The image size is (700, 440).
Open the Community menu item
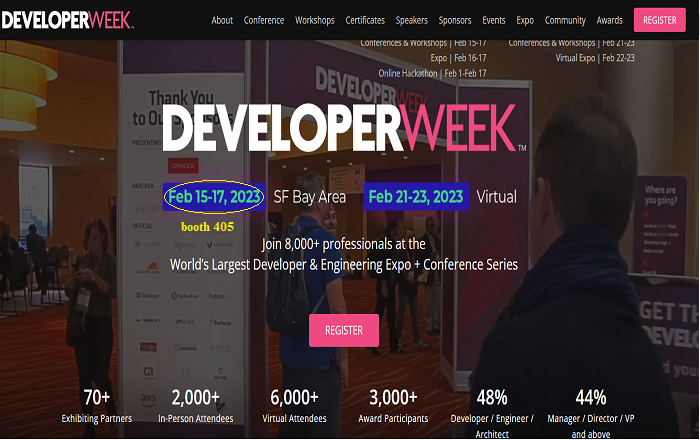tap(565, 21)
